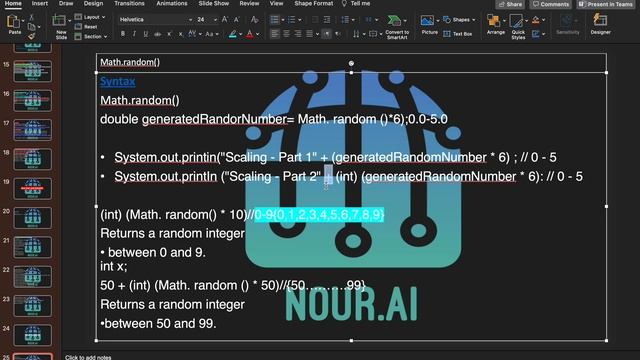Open the Change Case Aa dropdown
Screen dimensions: 640x360
(x=212, y=34)
